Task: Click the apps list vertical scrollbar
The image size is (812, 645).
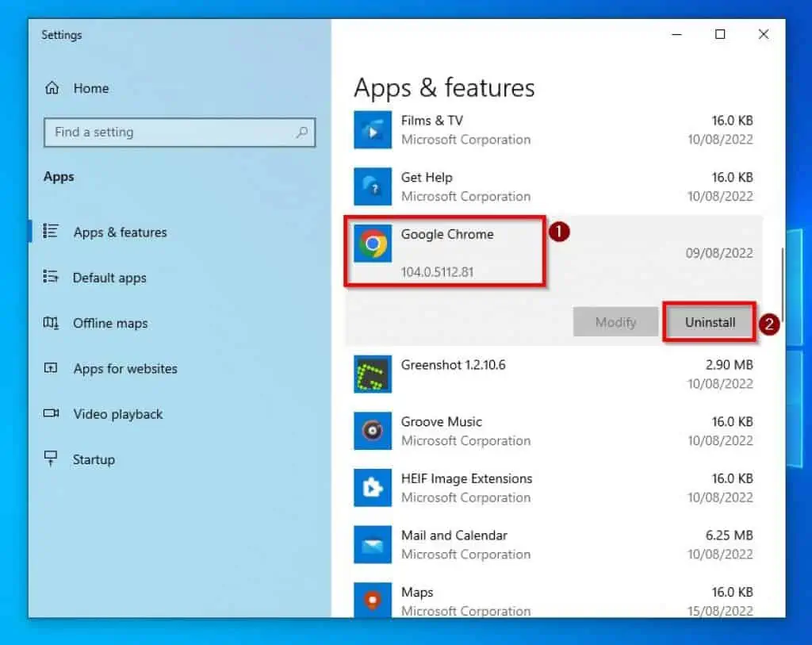Action: click(782, 284)
